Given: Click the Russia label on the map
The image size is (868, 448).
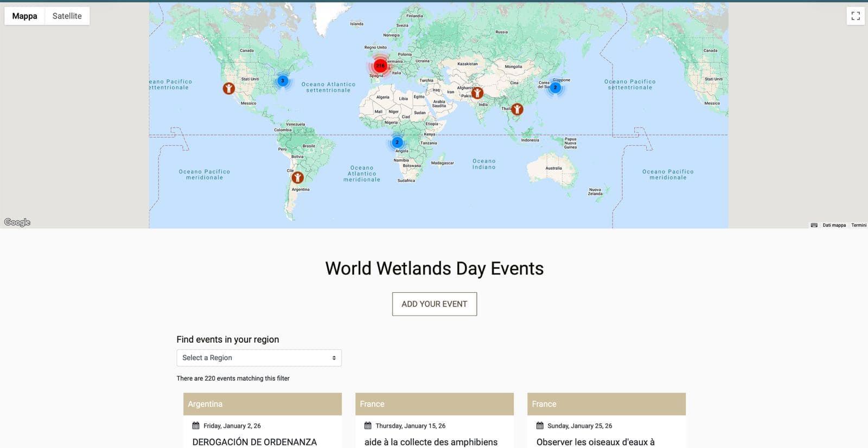Looking at the screenshot, I should pyautogui.click(x=502, y=32).
